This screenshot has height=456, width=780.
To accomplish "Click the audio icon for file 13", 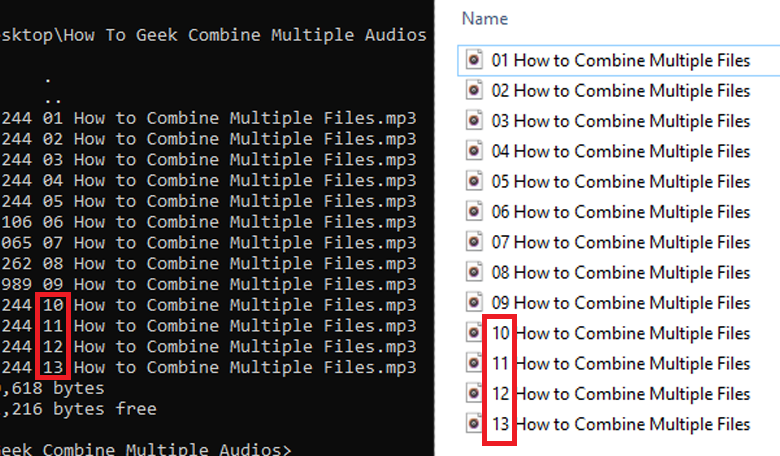I will click(475, 424).
